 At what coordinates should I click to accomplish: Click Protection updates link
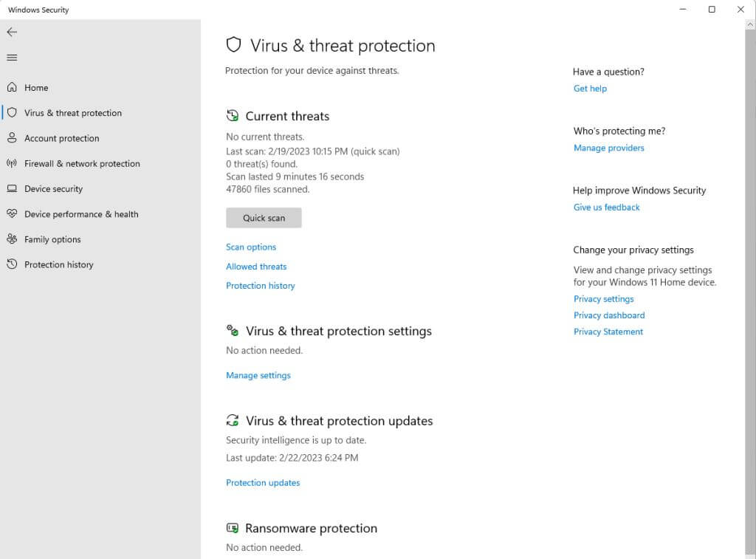point(263,483)
